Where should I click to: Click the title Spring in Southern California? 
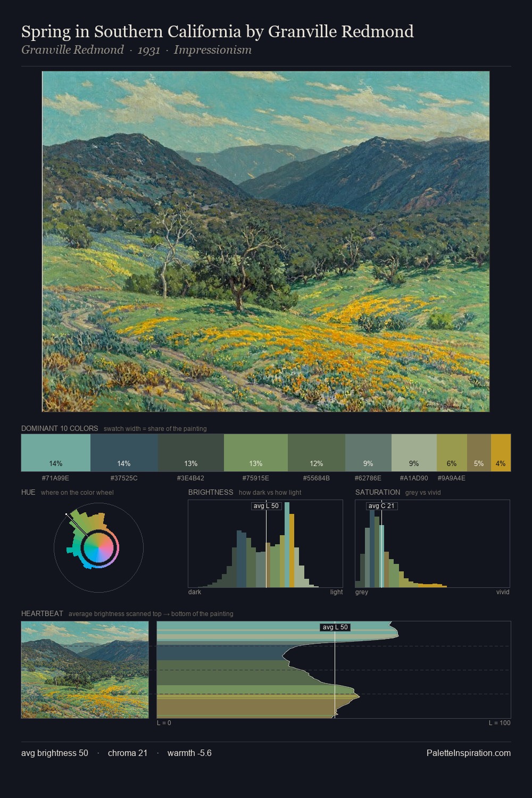click(217, 32)
